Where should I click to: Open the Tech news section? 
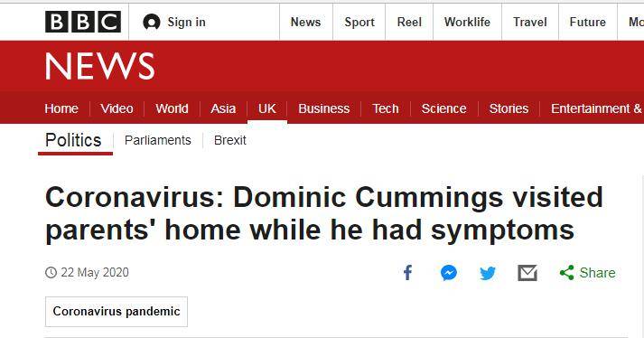(x=386, y=108)
